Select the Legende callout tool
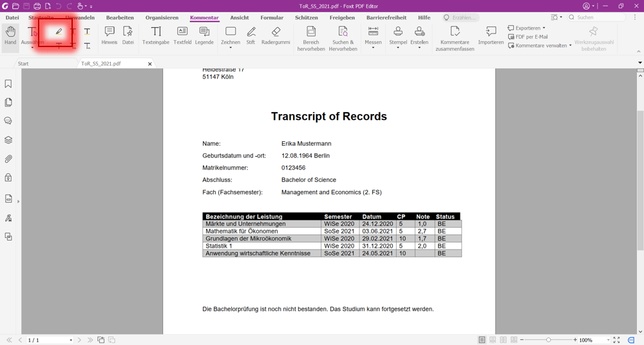 tap(204, 35)
